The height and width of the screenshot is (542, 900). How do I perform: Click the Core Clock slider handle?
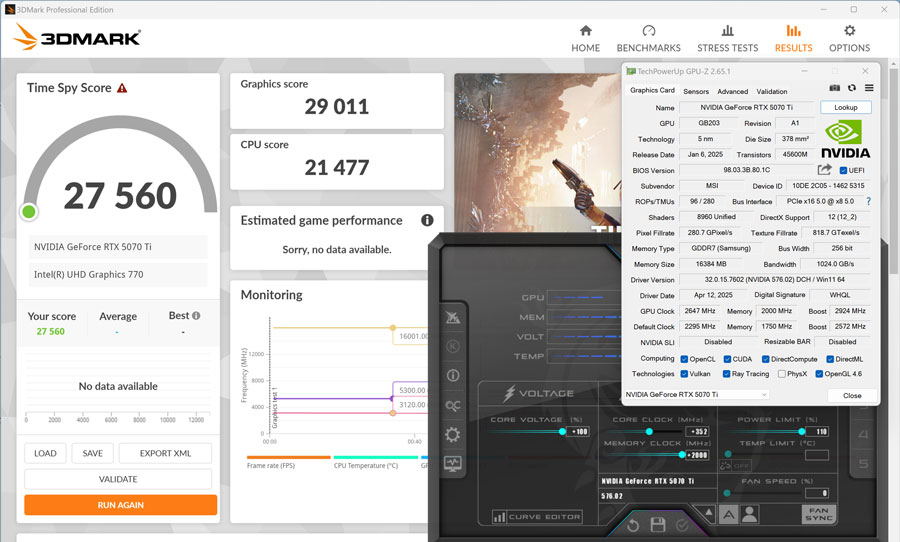(x=649, y=431)
